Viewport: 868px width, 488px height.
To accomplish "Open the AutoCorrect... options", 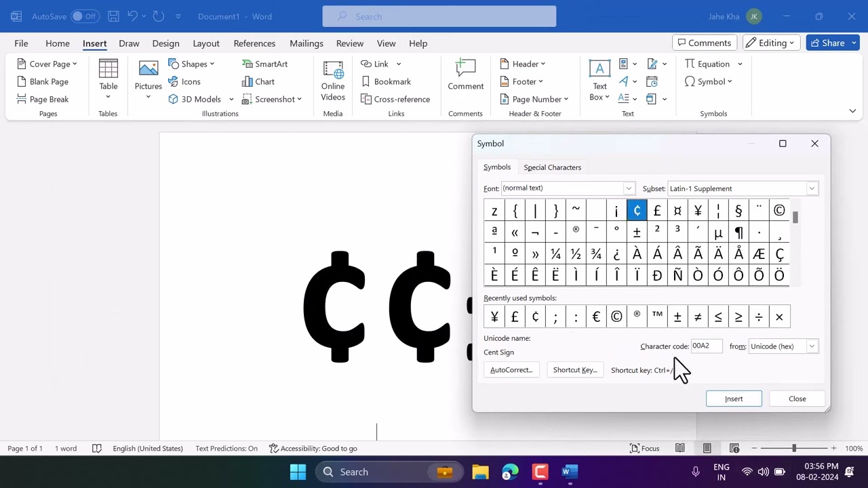I will click(x=512, y=370).
